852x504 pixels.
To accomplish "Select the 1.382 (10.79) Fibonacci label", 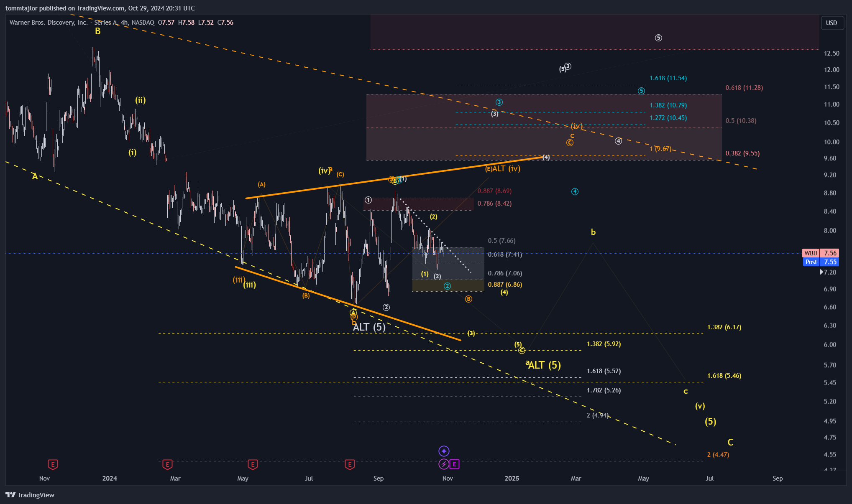I will 668,105.
